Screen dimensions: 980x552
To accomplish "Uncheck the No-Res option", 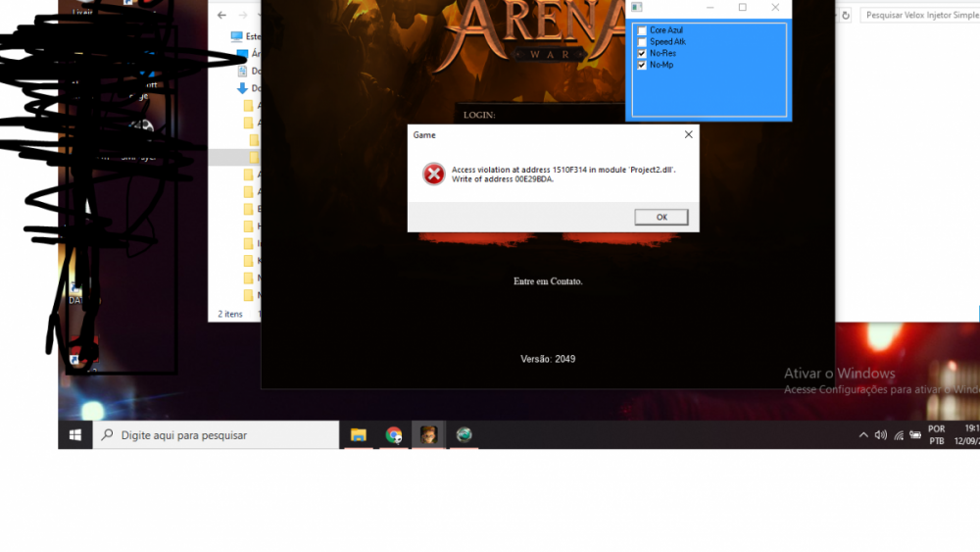I will click(642, 53).
